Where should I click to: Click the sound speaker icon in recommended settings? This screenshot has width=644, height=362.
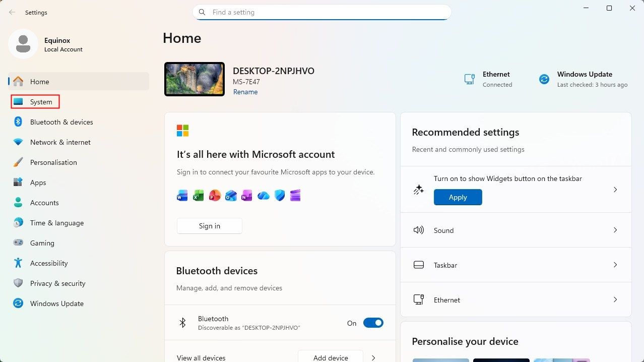point(418,230)
